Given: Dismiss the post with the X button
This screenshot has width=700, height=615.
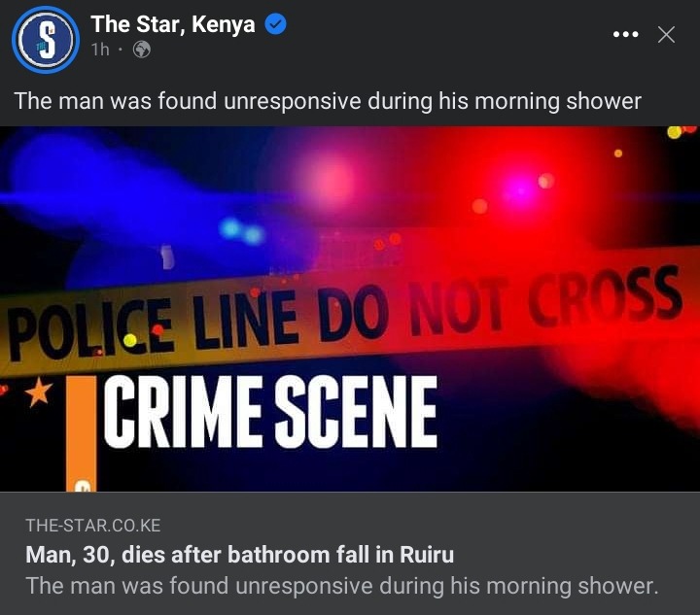Looking at the screenshot, I should point(666,34).
